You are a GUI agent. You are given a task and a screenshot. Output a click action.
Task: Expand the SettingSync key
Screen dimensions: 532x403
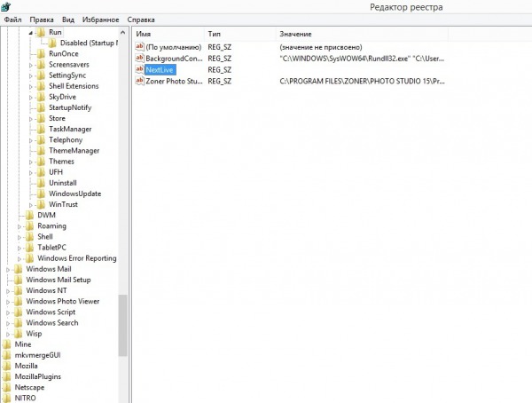pyautogui.click(x=30, y=75)
